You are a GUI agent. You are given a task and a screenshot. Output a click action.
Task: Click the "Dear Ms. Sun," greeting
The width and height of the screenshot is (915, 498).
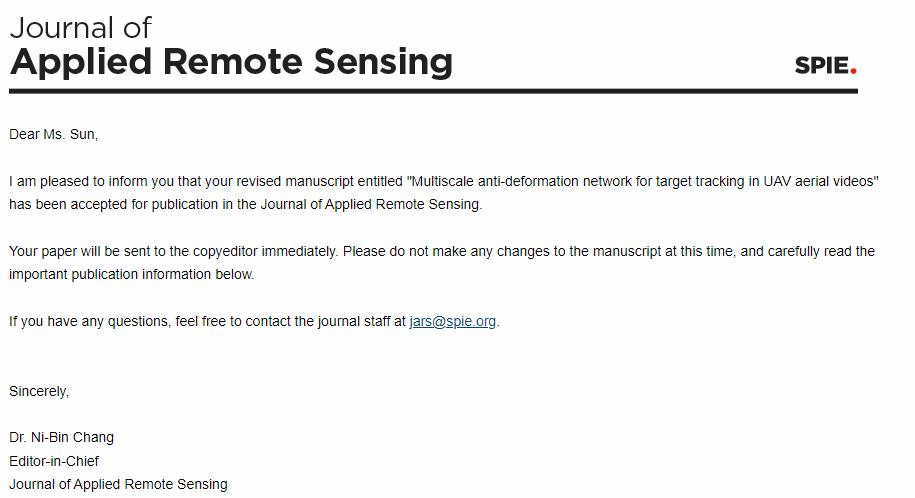pos(53,134)
